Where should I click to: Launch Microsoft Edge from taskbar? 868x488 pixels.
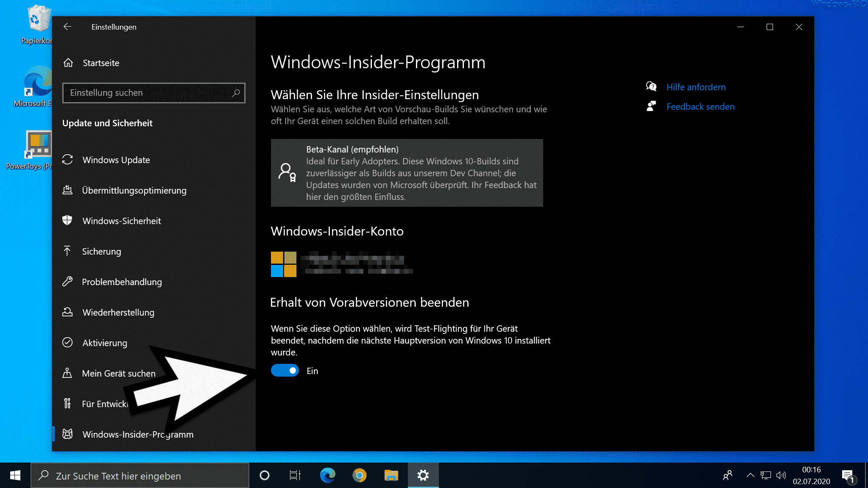click(327, 475)
